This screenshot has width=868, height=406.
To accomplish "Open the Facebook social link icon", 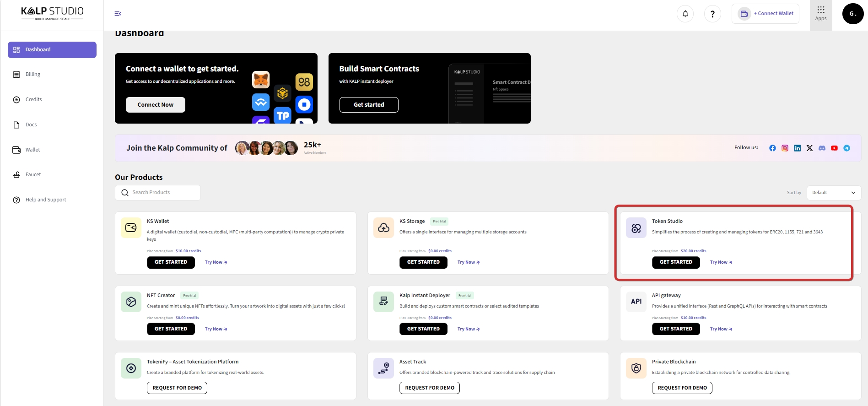I will 772,148.
